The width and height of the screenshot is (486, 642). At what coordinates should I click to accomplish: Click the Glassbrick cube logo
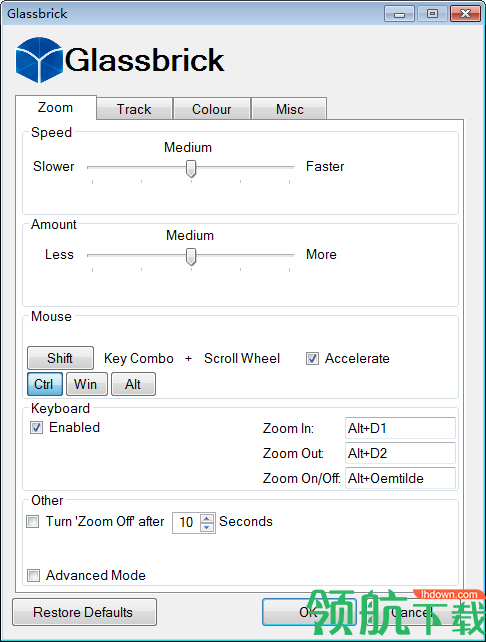click(x=39, y=60)
